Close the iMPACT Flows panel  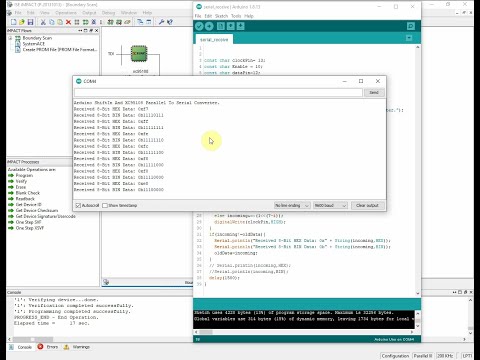[x=97, y=30]
